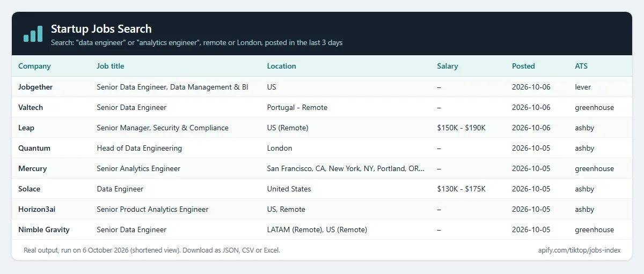The width and height of the screenshot is (644, 274).
Task: Click Senior Manager, Security & Compliance title
Action: 163,128
